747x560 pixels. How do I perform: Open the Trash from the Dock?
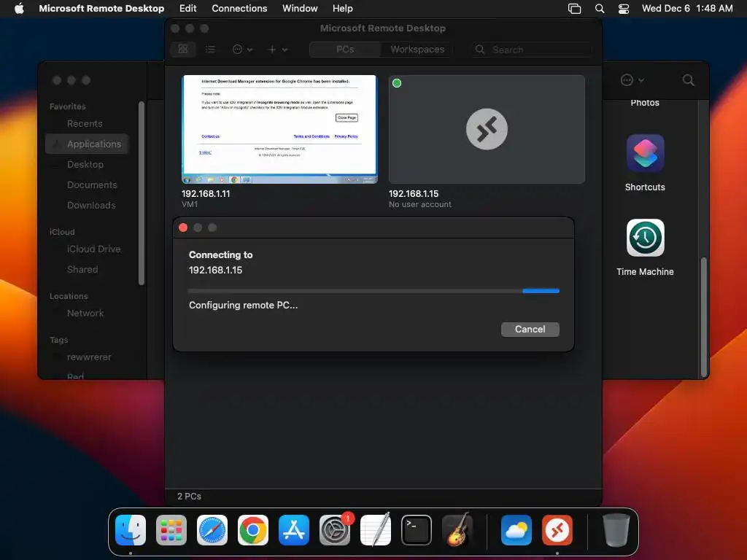tap(616, 530)
